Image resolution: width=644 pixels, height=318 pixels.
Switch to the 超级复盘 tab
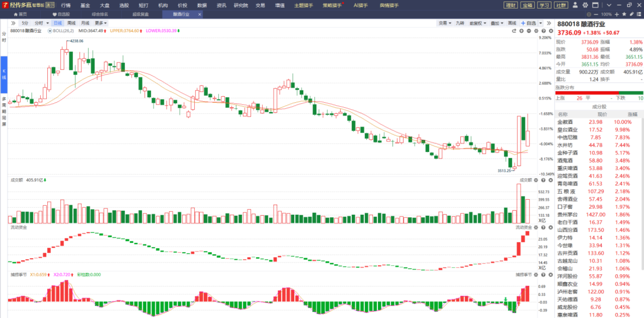tap(140, 14)
